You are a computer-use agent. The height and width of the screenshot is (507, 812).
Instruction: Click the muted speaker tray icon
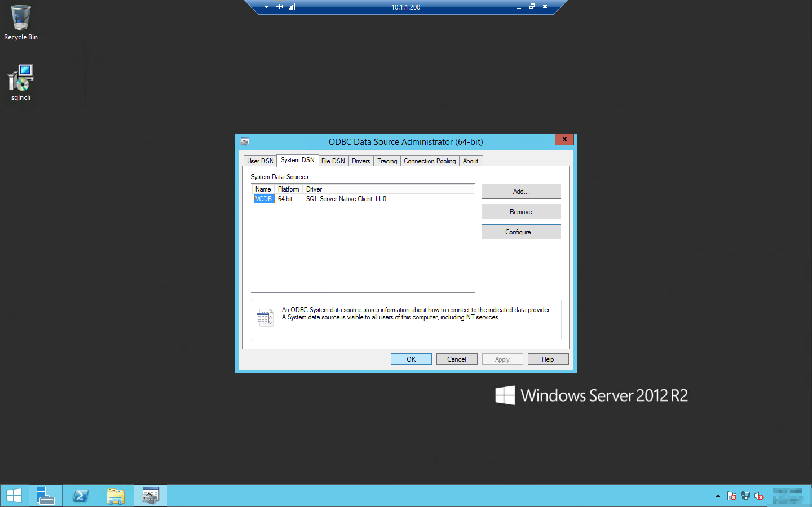759,496
